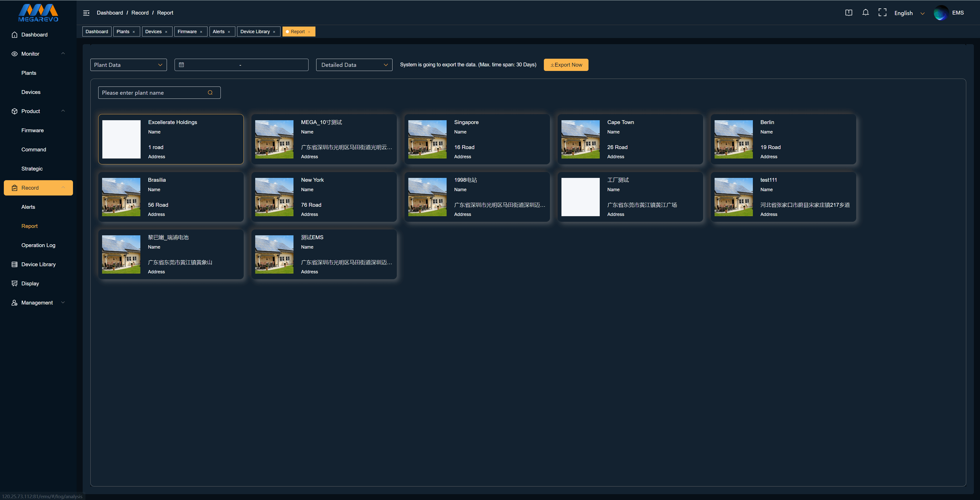Close the Device Library tab

[274, 32]
